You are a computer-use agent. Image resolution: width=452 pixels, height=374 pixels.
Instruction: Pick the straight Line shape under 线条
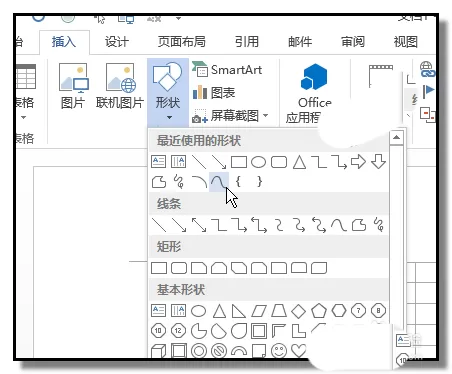tap(159, 225)
